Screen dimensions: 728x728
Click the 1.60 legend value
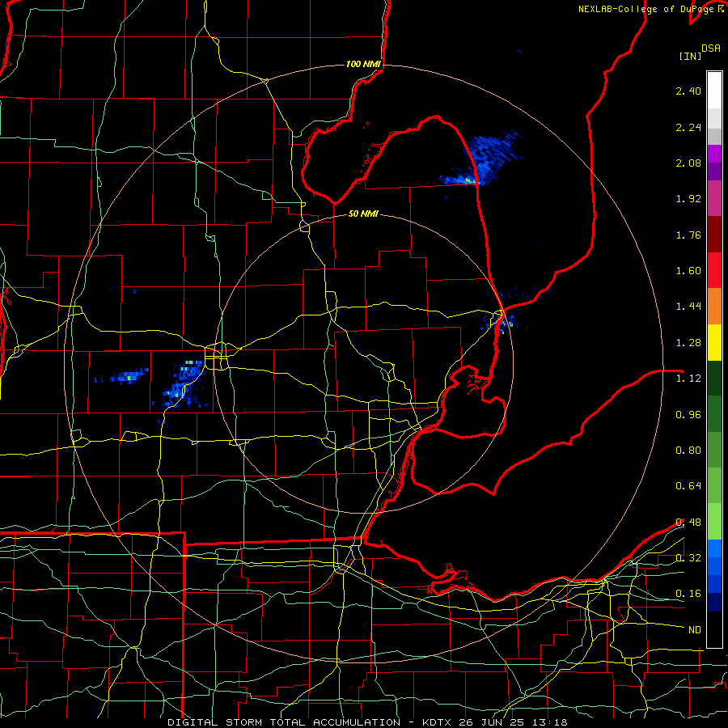[x=688, y=271]
